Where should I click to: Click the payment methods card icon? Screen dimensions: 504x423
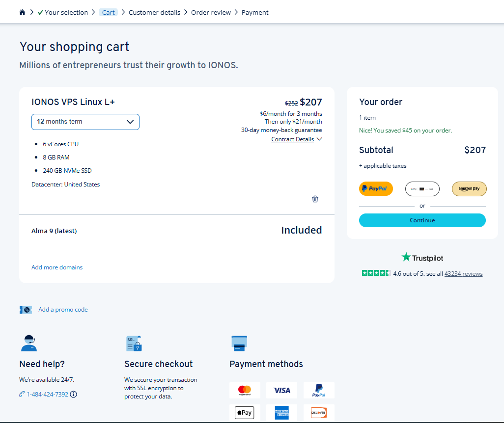point(239,343)
